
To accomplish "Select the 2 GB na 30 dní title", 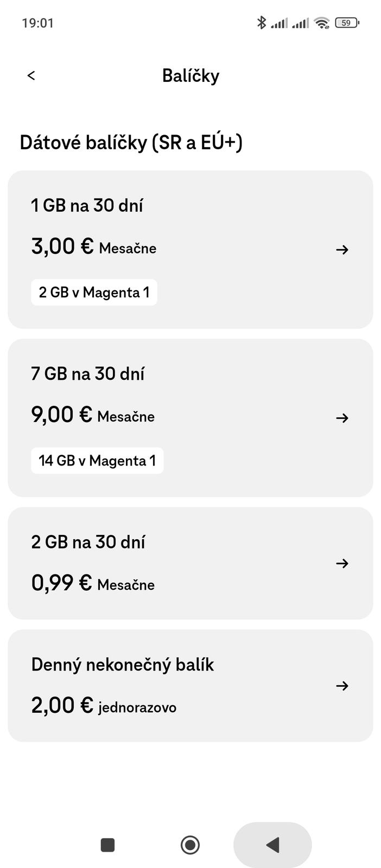I will pos(88,542).
